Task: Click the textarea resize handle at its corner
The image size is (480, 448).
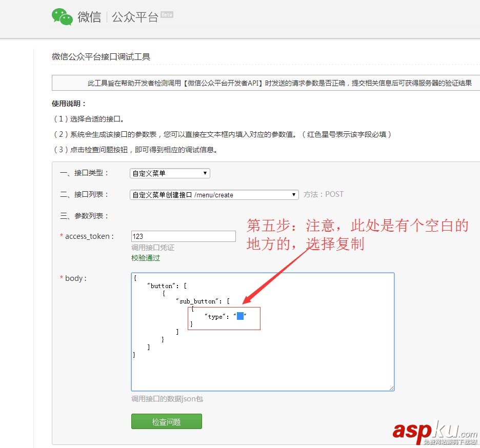Action: tap(392, 389)
